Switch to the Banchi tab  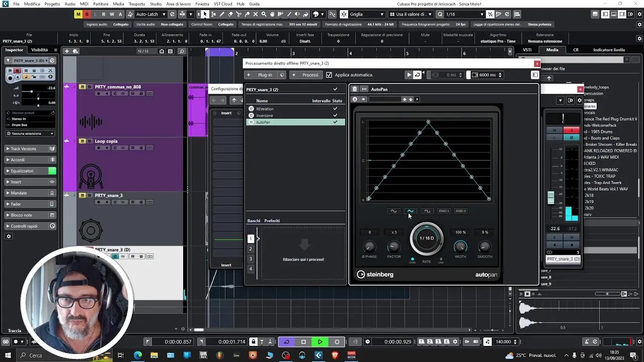click(x=254, y=221)
